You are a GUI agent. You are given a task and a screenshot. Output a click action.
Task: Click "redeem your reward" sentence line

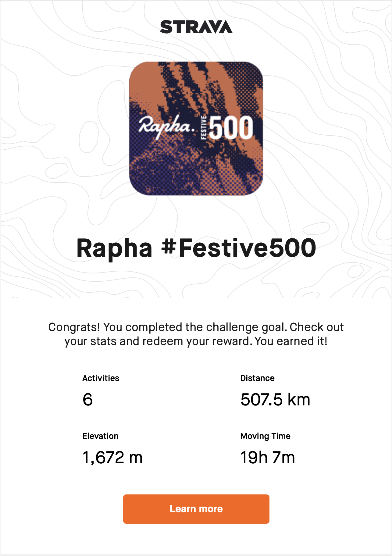tap(196, 341)
